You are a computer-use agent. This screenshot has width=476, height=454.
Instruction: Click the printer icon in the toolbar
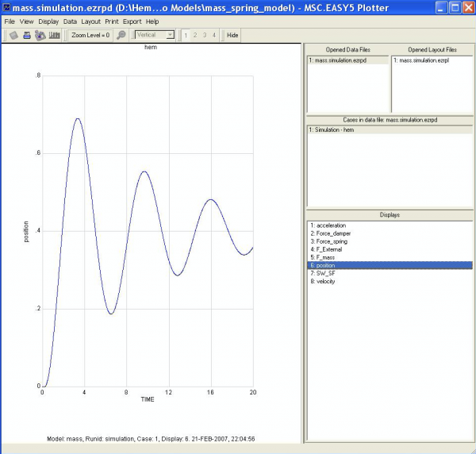(x=27, y=35)
